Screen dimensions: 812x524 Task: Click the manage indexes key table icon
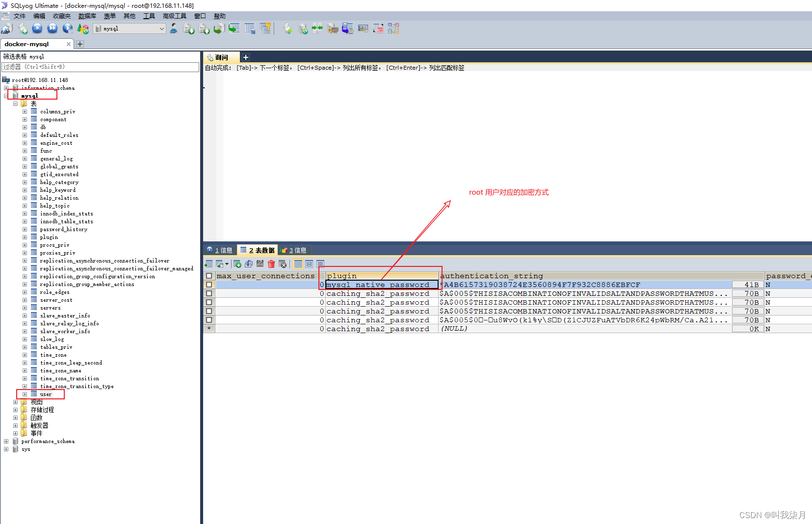pos(265,28)
